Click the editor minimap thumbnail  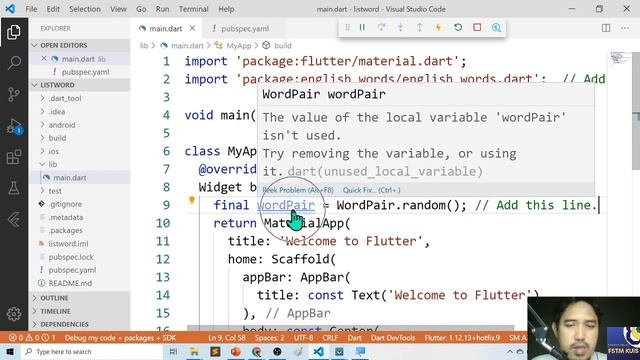click(x=620, y=58)
